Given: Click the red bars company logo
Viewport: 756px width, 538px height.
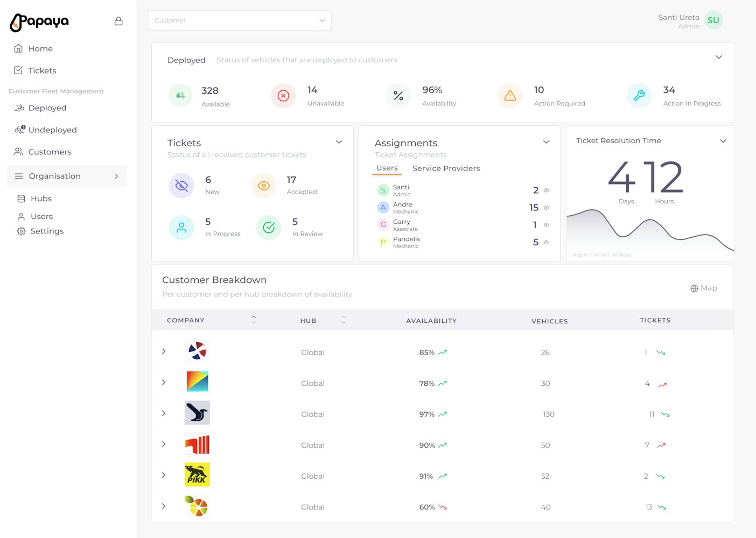Looking at the screenshot, I should [x=197, y=444].
